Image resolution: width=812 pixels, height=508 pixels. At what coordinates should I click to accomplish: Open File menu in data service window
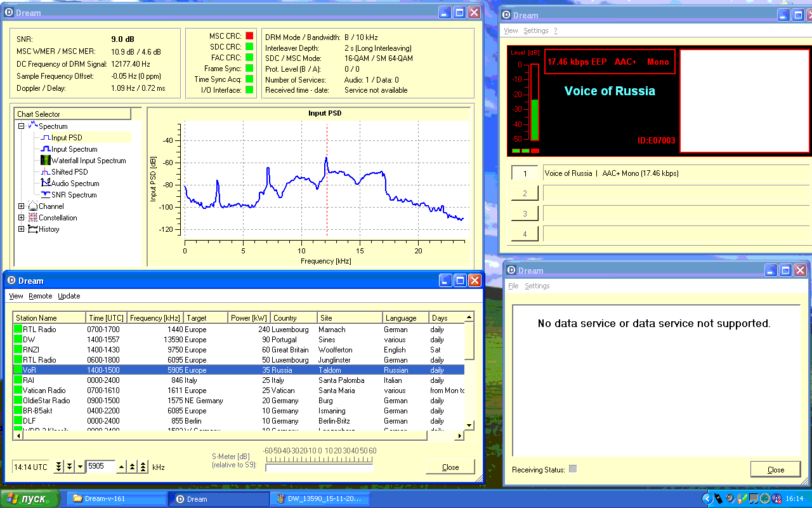coord(514,286)
